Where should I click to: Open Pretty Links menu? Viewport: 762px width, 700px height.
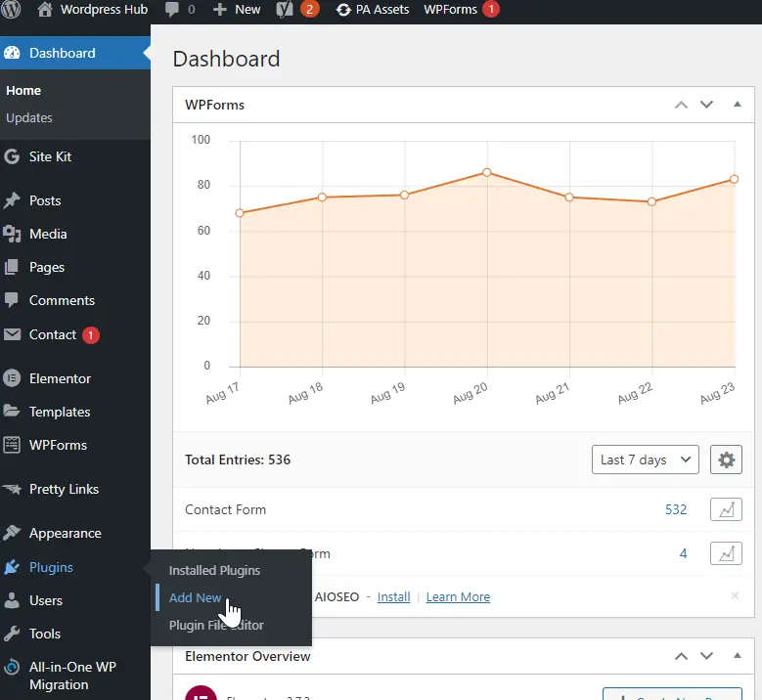[75, 489]
